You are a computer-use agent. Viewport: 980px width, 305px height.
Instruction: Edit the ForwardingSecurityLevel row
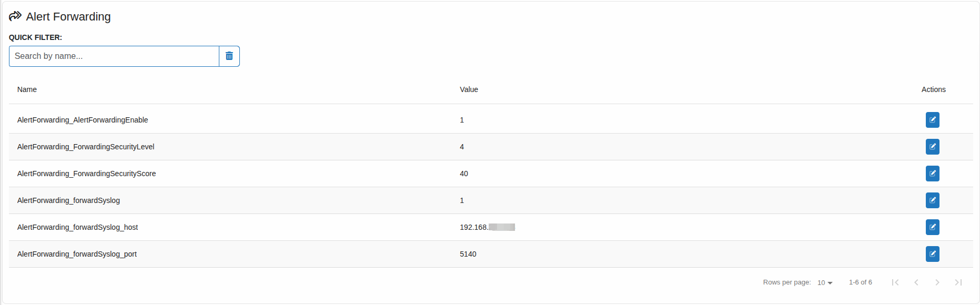tap(932, 147)
